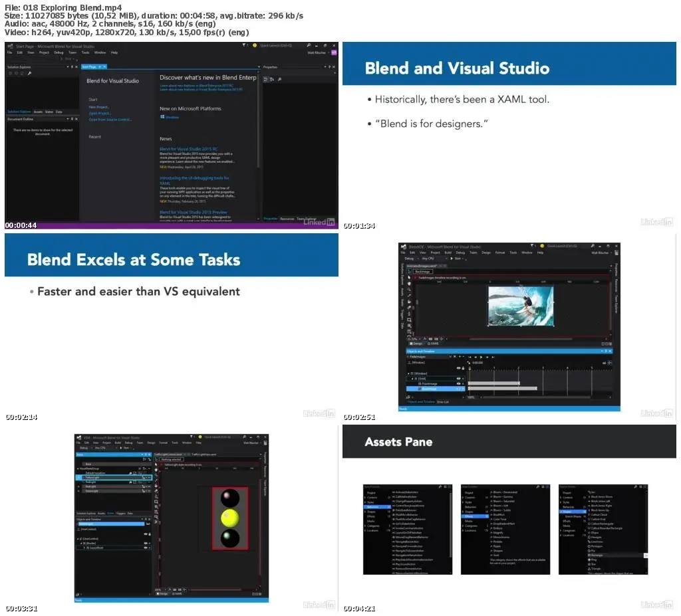Open Blend for Visual Studio 2015 RC news
This screenshot has height=616, width=681.
188,149
